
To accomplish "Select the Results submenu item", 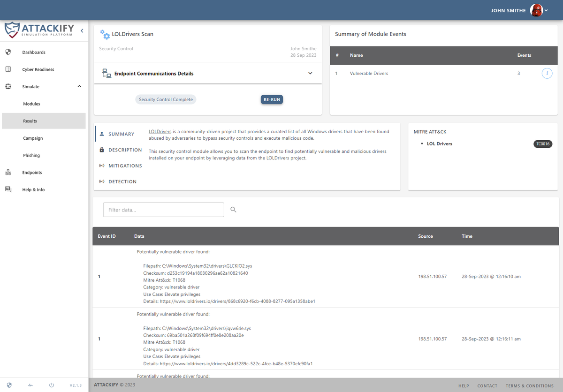I will coord(44,121).
